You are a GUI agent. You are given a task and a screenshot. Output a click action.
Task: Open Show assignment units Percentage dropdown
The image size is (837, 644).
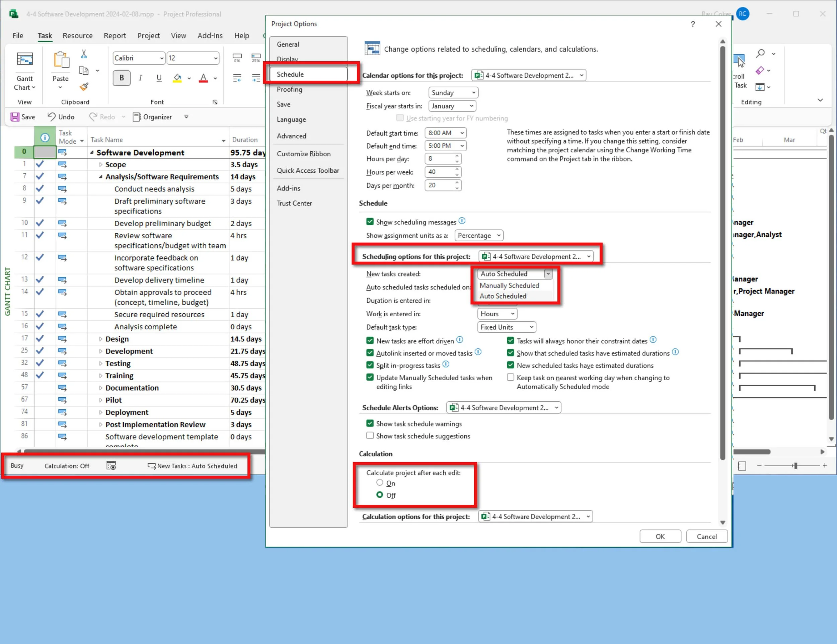click(x=479, y=235)
